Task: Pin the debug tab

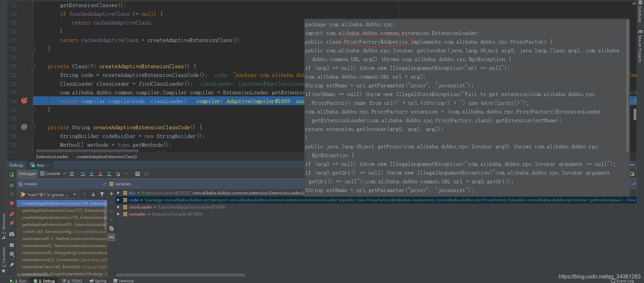Action: pyautogui.click(x=12, y=265)
